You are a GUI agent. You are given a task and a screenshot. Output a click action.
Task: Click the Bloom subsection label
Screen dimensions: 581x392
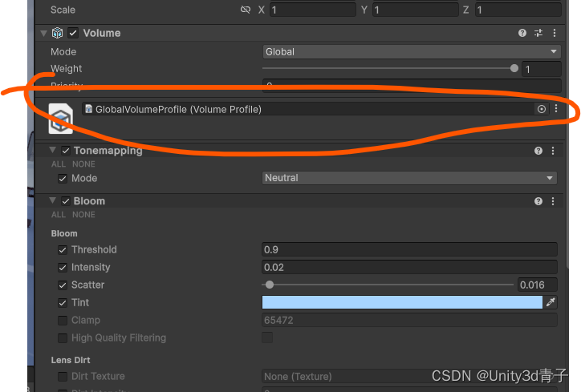pyautogui.click(x=64, y=233)
